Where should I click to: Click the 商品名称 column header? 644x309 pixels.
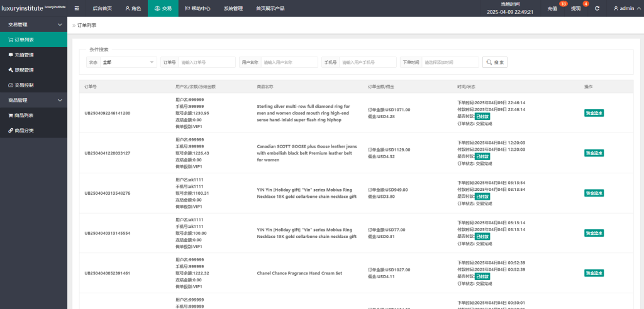265,87
